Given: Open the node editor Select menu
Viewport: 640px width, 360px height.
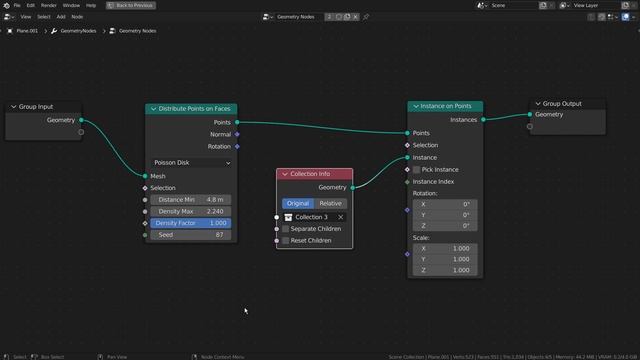Looking at the screenshot, I should coord(44,17).
